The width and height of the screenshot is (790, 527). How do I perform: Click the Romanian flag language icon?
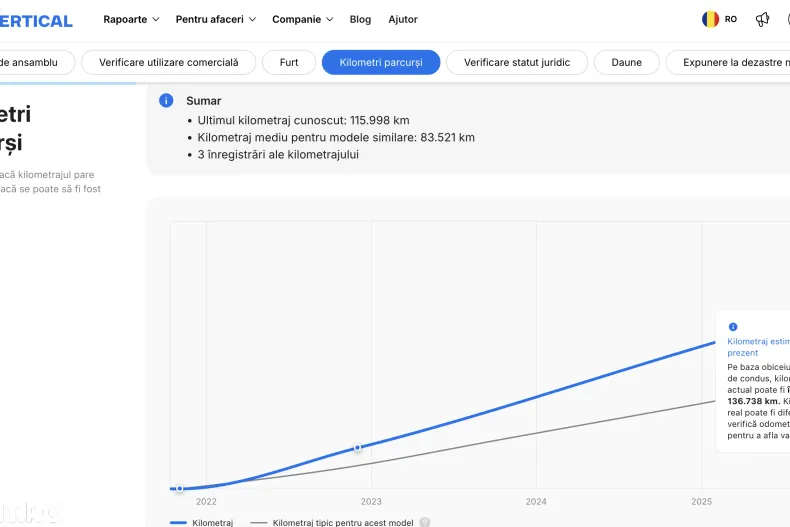click(711, 19)
